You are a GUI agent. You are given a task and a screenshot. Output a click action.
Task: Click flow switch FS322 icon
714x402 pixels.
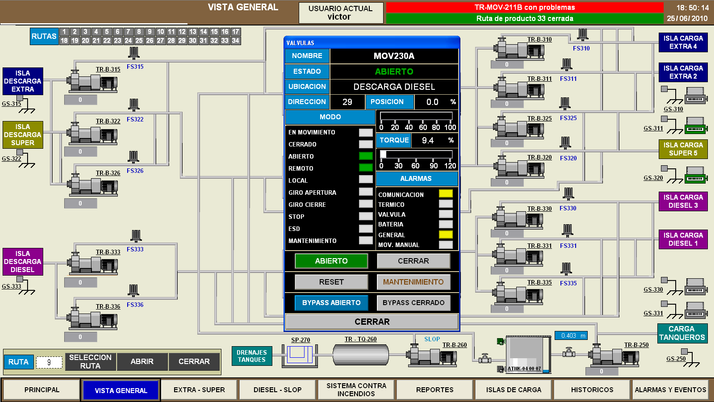tap(133, 105)
